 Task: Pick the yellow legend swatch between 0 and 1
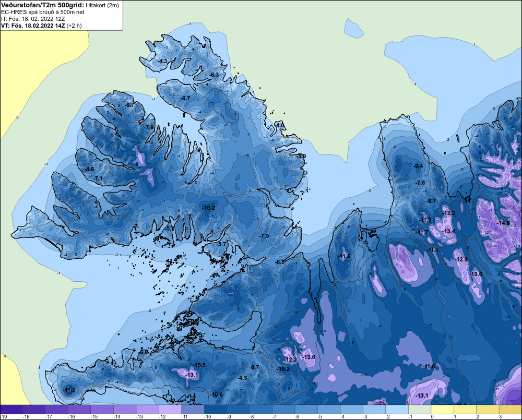442,410
